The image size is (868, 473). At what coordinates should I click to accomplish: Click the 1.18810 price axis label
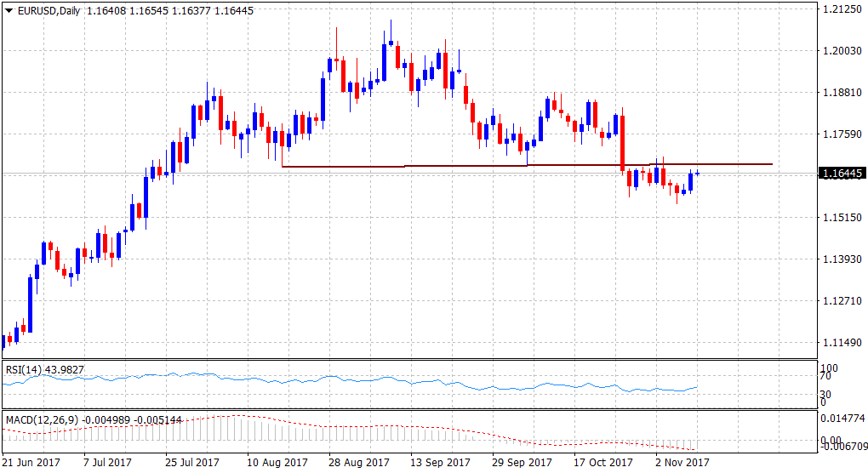tap(842, 93)
